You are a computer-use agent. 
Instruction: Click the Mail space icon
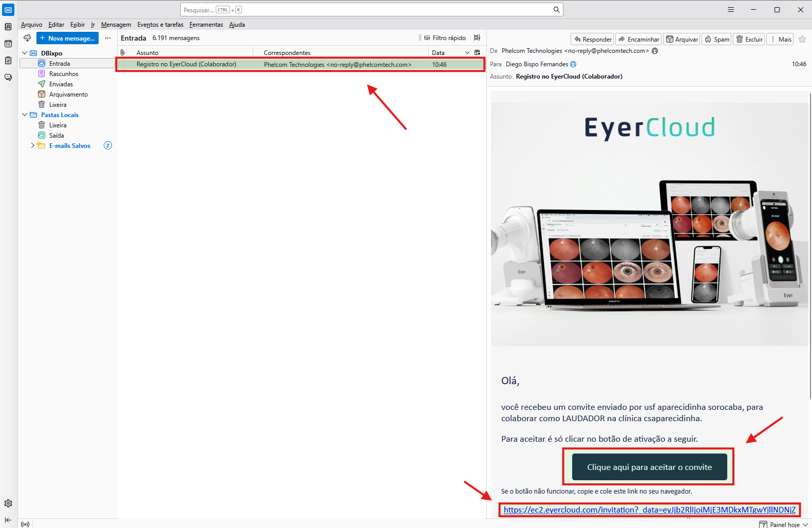coord(8,10)
